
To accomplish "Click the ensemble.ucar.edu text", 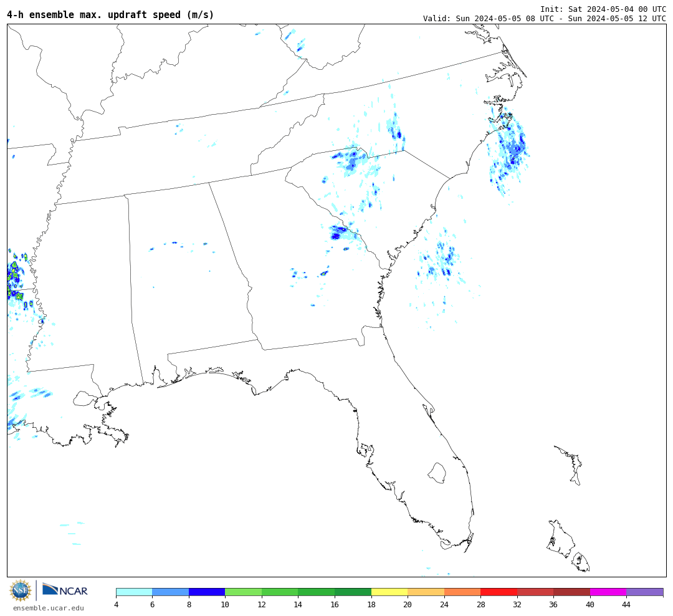I will pyautogui.click(x=49, y=609).
